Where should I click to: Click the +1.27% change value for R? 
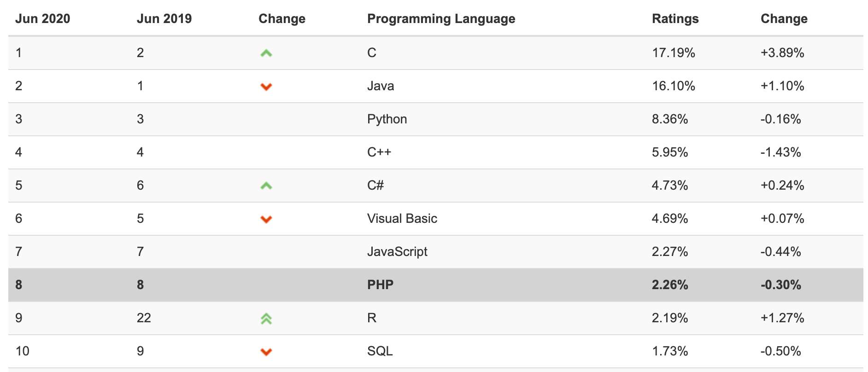click(782, 318)
